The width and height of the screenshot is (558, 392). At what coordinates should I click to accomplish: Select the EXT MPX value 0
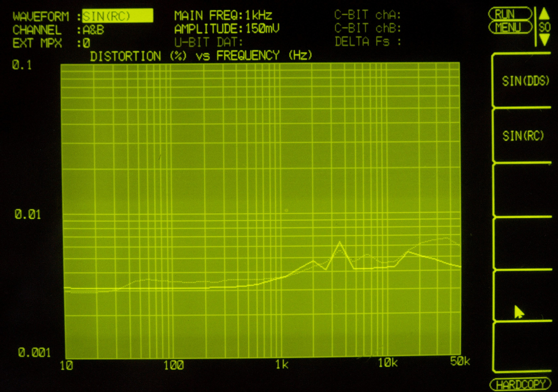click(x=86, y=43)
